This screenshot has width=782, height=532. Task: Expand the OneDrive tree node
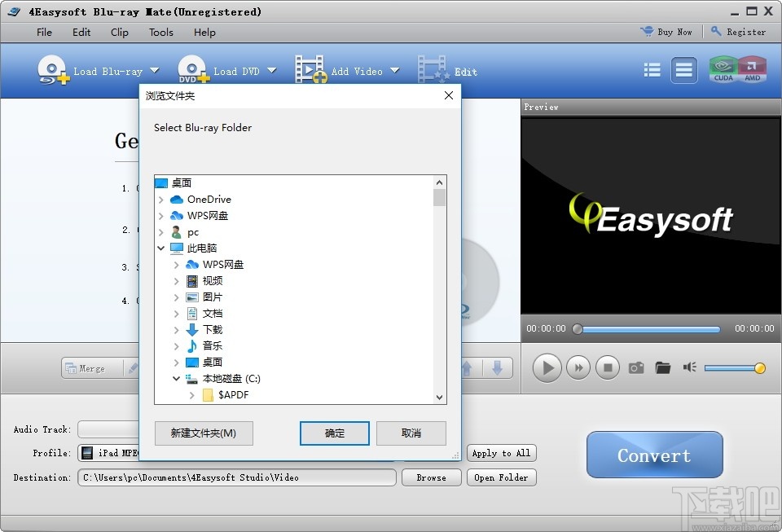coord(160,199)
